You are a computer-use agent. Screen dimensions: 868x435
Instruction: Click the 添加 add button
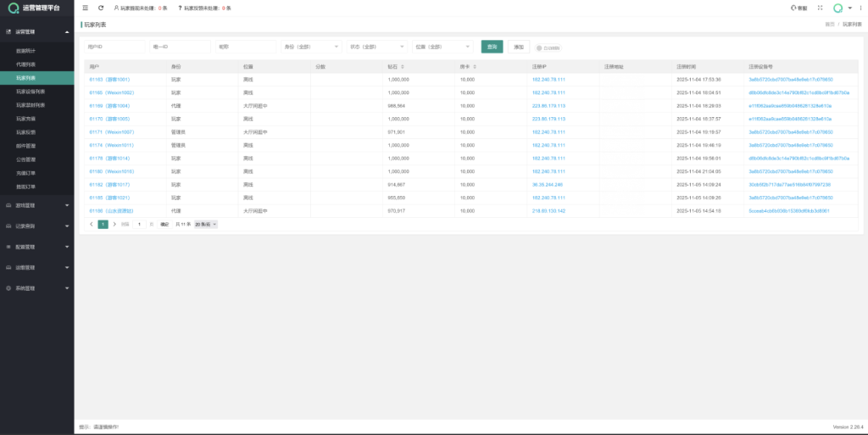point(519,47)
